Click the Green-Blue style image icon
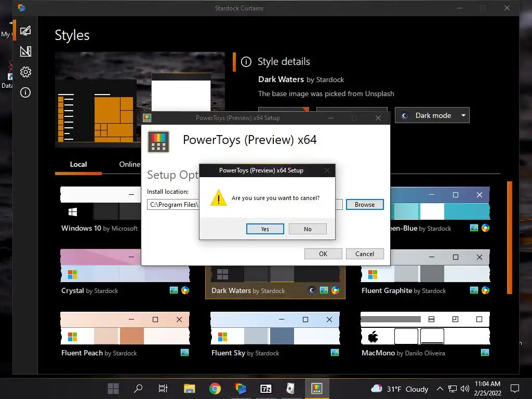Viewport: 532px width, 399px height. pyautogui.click(x=474, y=228)
